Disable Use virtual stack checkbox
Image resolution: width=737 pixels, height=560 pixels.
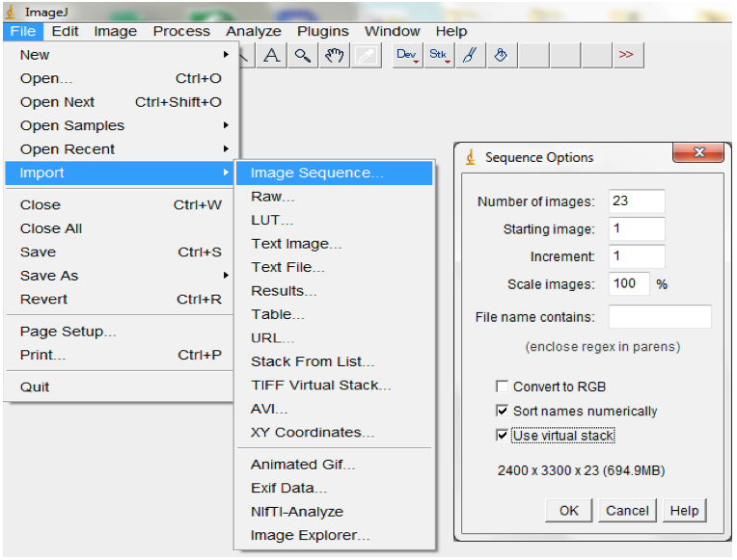502,436
